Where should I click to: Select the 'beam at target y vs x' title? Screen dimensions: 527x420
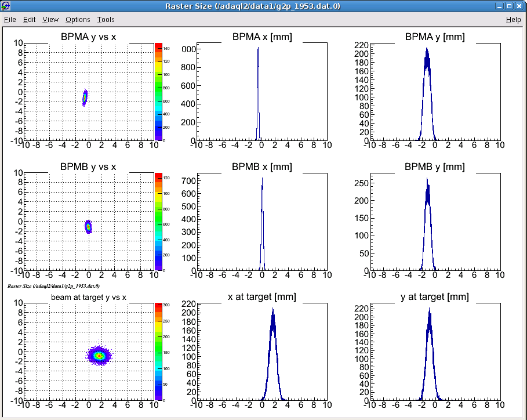pos(88,297)
